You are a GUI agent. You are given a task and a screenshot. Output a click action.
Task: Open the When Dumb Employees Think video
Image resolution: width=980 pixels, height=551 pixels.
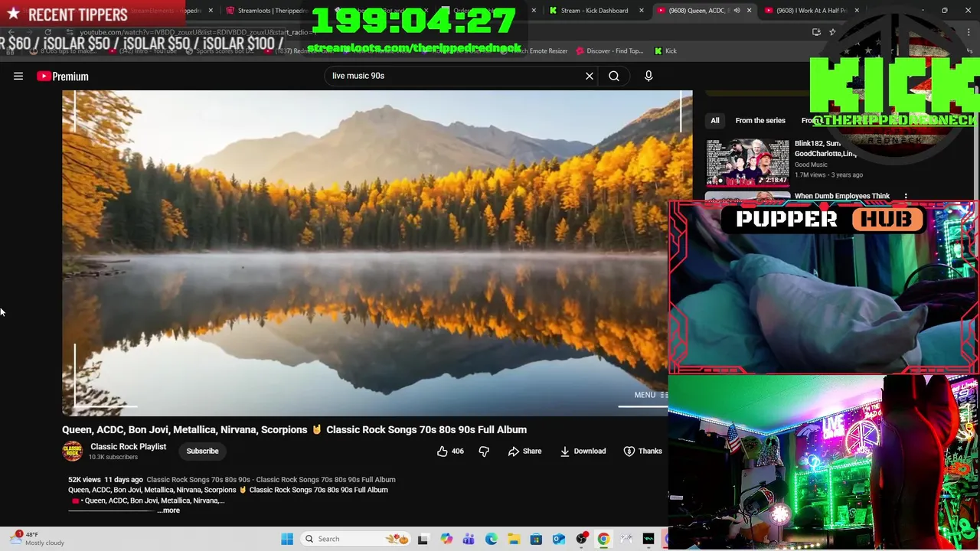842,196
